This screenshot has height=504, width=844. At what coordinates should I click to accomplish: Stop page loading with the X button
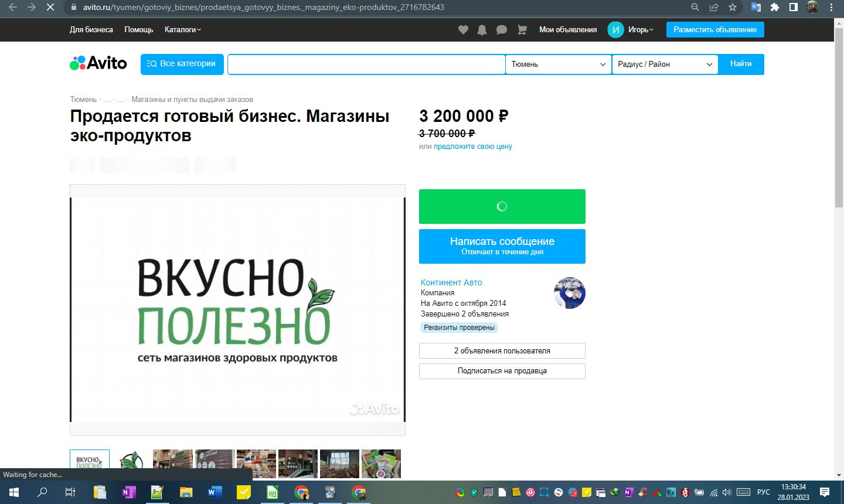click(50, 7)
